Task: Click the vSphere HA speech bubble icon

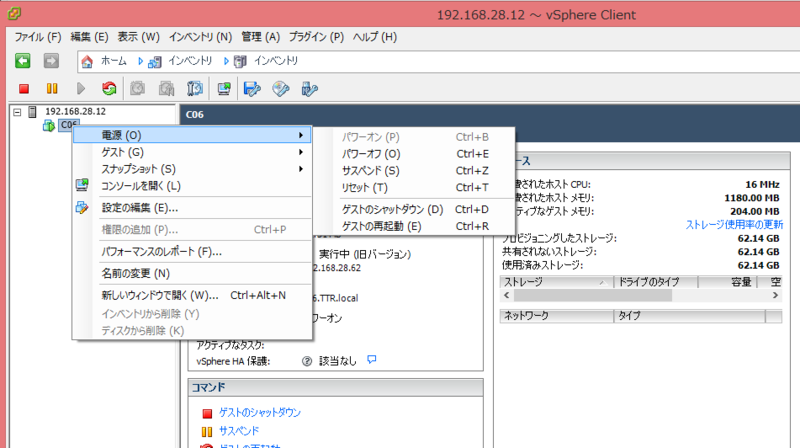Action: pos(371,360)
